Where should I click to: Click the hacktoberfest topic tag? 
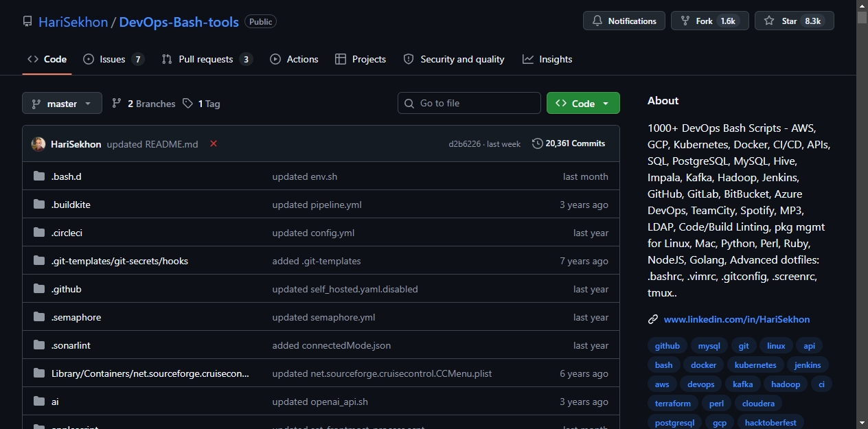point(770,423)
